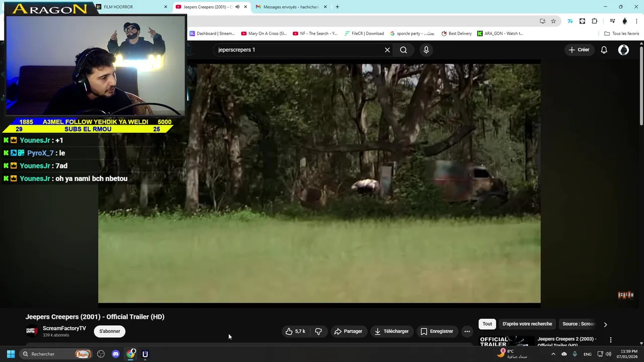Open the three-dot more actions beside Enregistrer

click(x=467, y=331)
